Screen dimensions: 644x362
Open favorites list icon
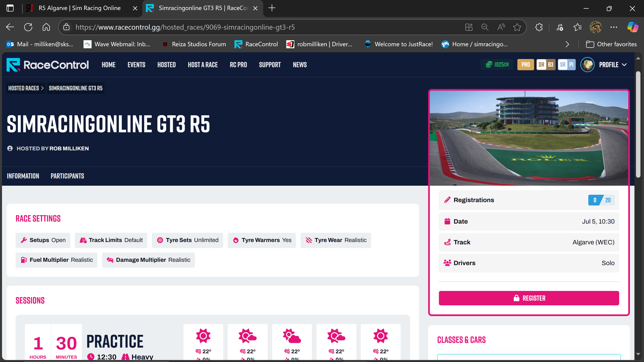point(578,27)
